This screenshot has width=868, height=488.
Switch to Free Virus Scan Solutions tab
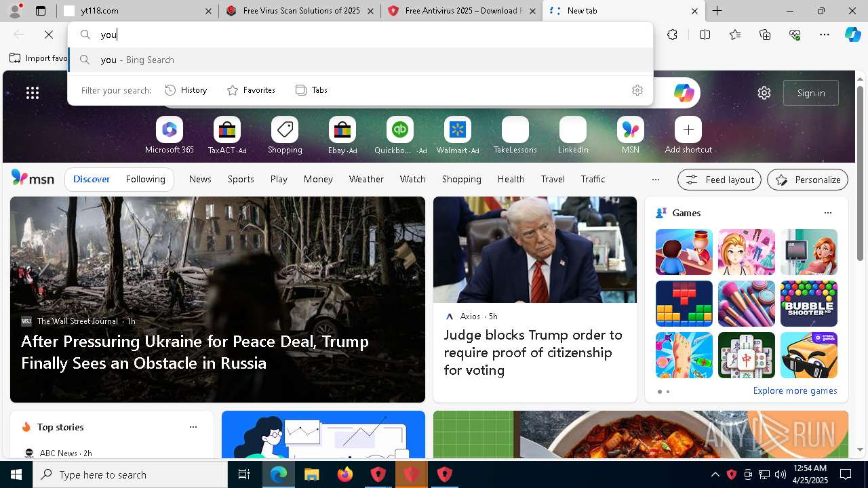(298, 11)
